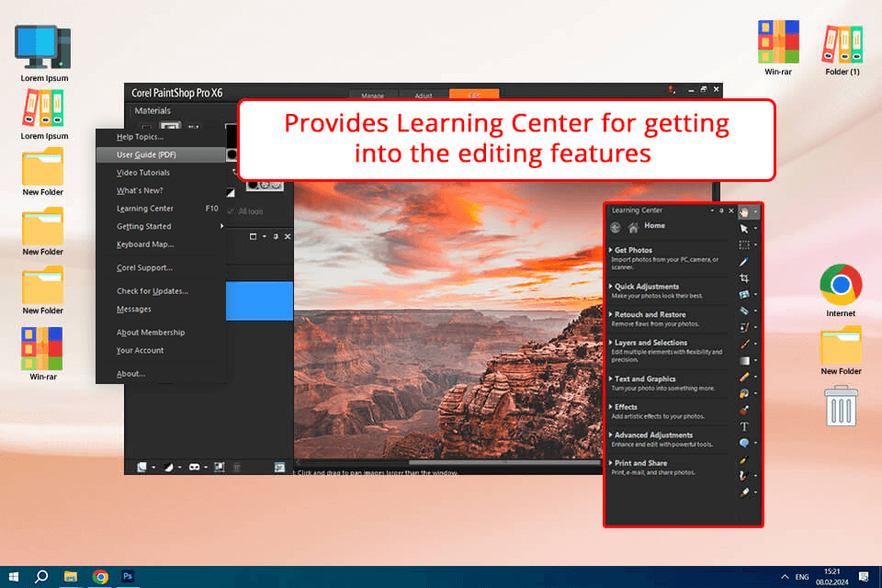Click the link layers icon

point(194,467)
